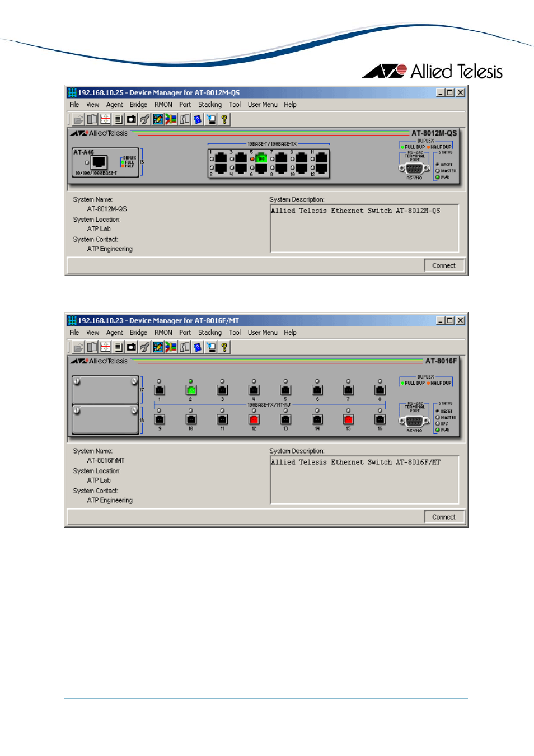Open Help menu in AT-8012M-QS window

click(290, 105)
